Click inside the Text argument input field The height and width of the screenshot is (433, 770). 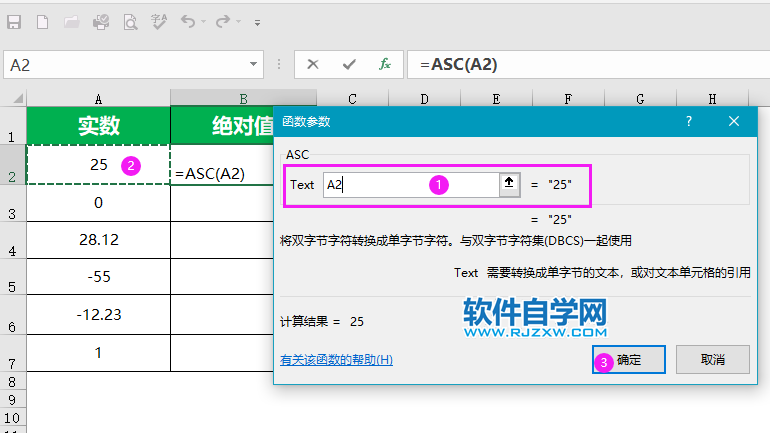[410, 184]
